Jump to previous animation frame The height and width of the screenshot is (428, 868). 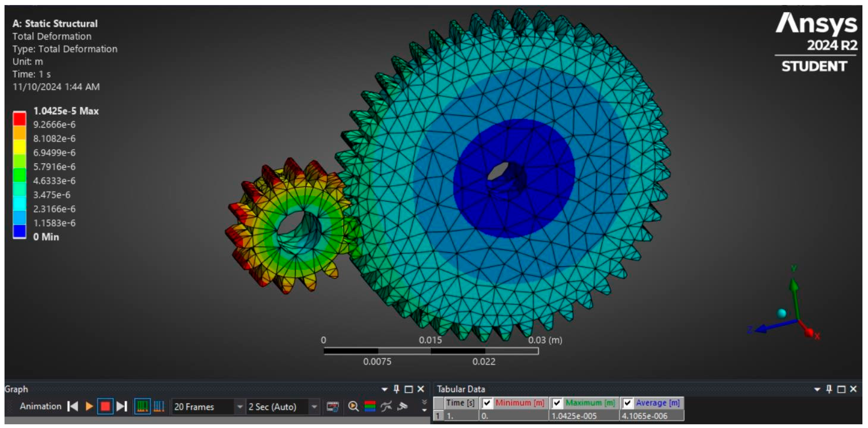(x=73, y=406)
